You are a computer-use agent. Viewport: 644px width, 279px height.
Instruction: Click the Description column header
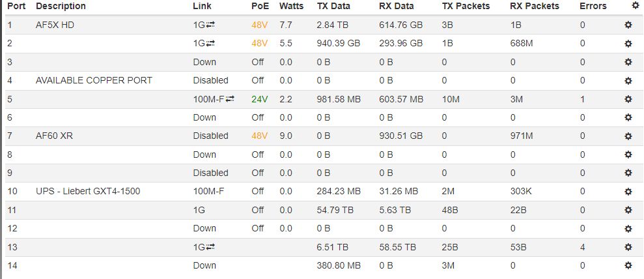(x=61, y=6)
